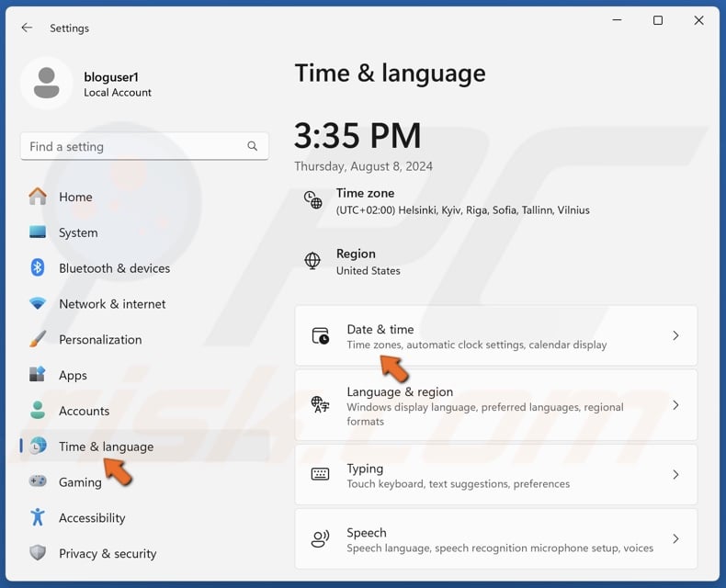Image resolution: width=726 pixels, height=588 pixels.
Task: Click the Language & region character icon
Action: point(320,404)
